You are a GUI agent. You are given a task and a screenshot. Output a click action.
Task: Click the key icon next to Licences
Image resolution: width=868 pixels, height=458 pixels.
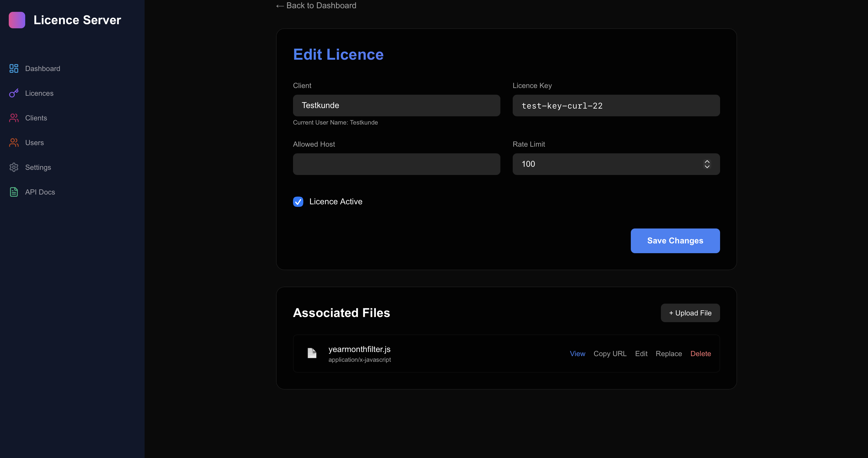coord(13,93)
